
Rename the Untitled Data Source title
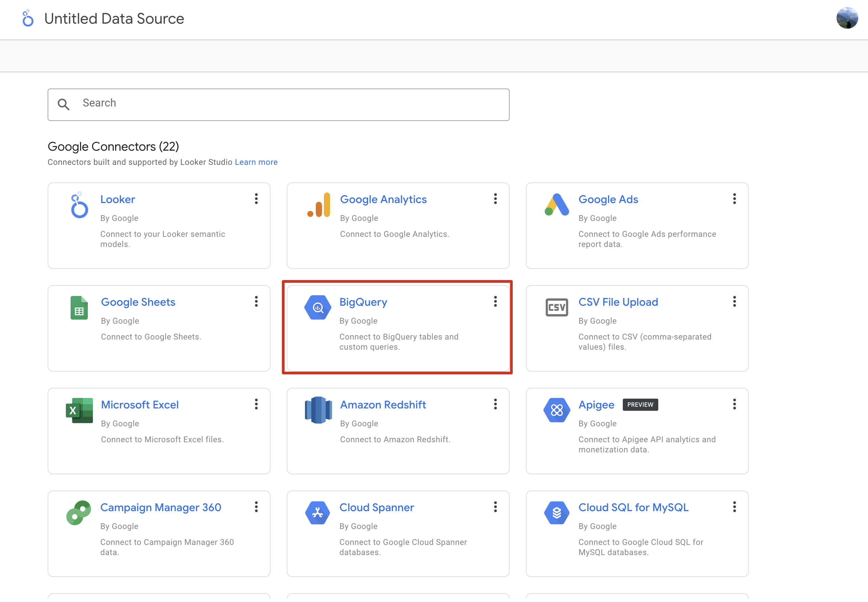(x=114, y=19)
